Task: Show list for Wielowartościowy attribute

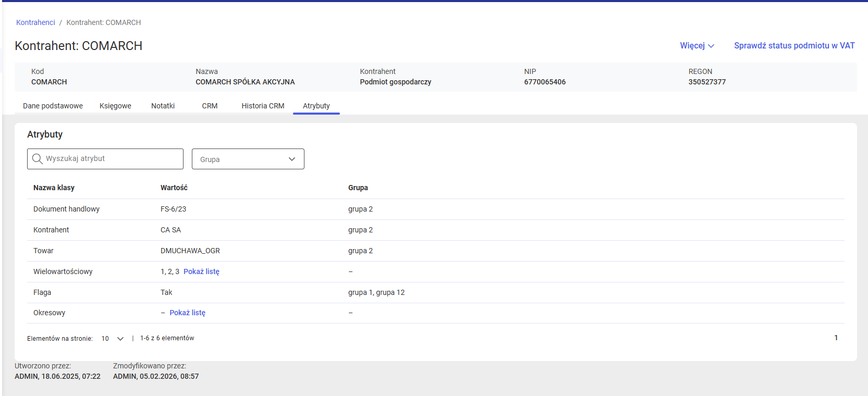Action: click(x=201, y=271)
